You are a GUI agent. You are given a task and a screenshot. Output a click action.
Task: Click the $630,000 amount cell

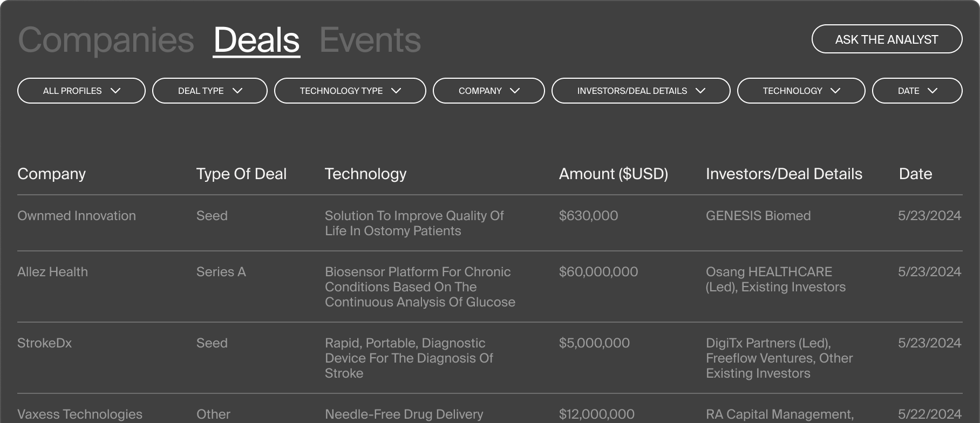pyautogui.click(x=588, y=215)
